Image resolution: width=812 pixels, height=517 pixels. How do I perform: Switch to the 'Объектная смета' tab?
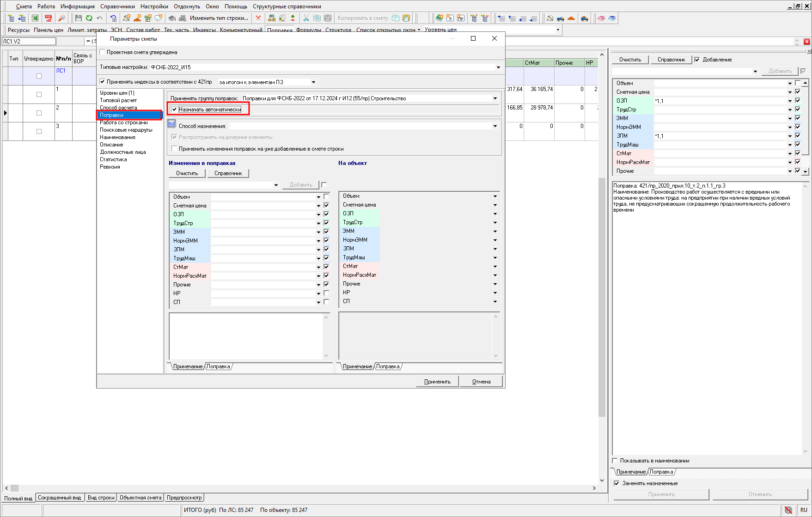(x=140, y=498)
